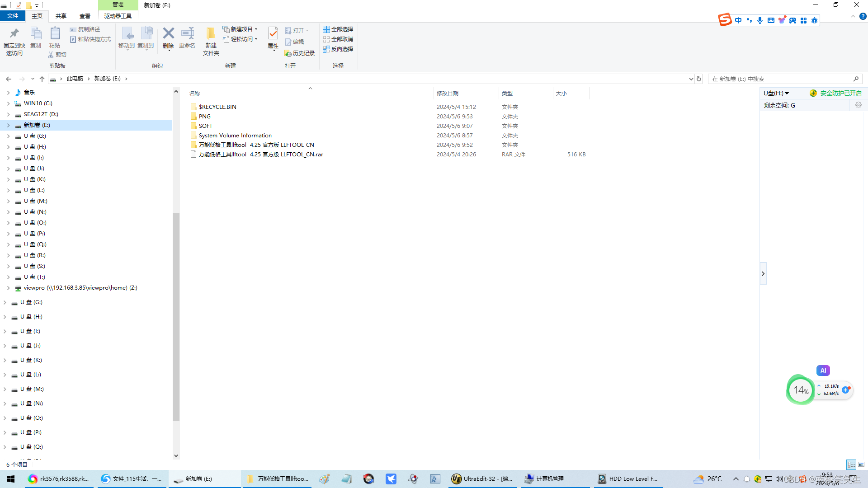This screenshot has width=868, height=488.
Task: Open the U盘(H:) drive dropdown
Action: point(776,93)
